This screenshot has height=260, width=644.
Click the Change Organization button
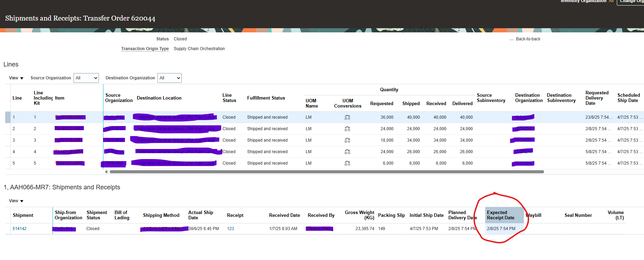631,2
